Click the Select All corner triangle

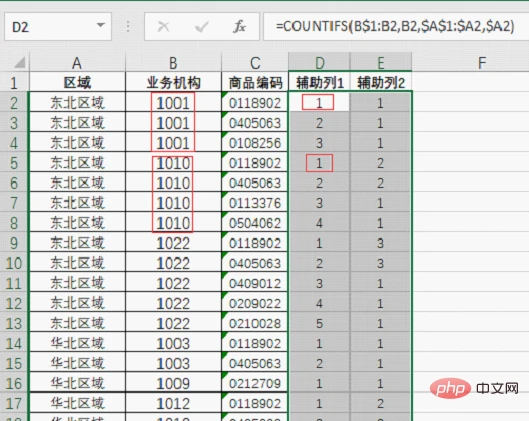pyautogui.click(x=20, y=63)
